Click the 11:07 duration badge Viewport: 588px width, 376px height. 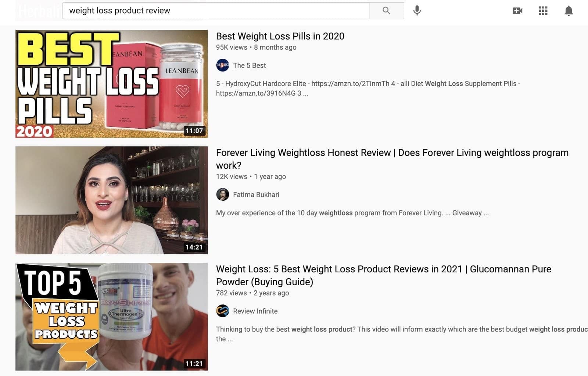[x=194, y=130]
